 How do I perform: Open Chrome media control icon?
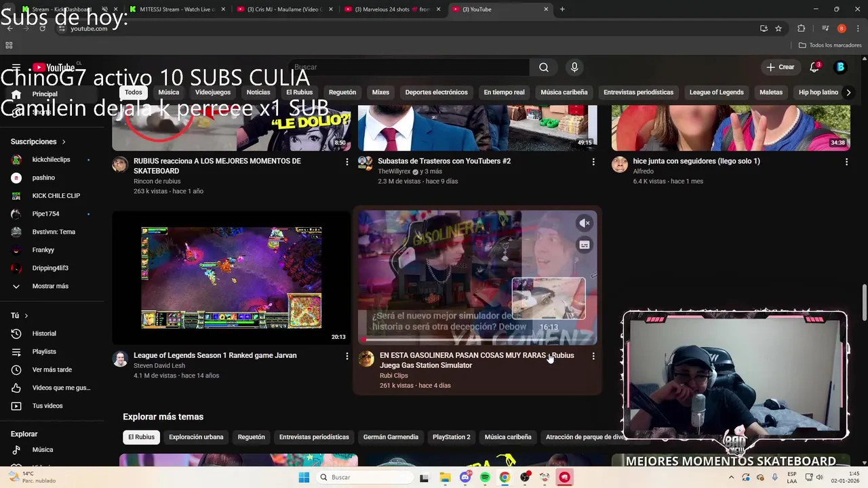point(825,28)
